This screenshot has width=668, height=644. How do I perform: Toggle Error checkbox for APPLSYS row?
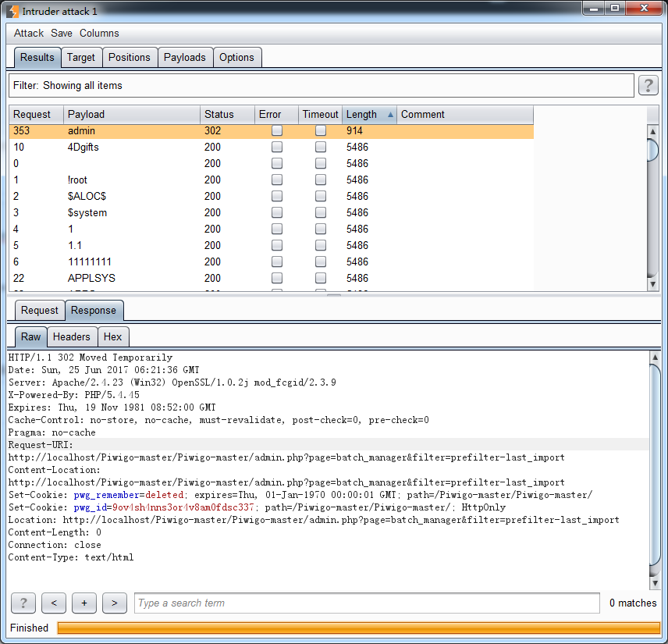coord(277,278)
